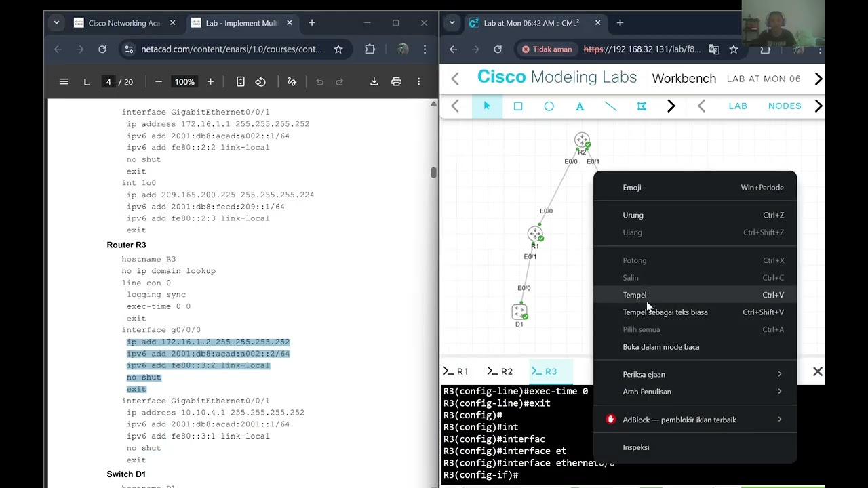
Task: Select router R1 node on canvas
Action: tap(535, 234)
